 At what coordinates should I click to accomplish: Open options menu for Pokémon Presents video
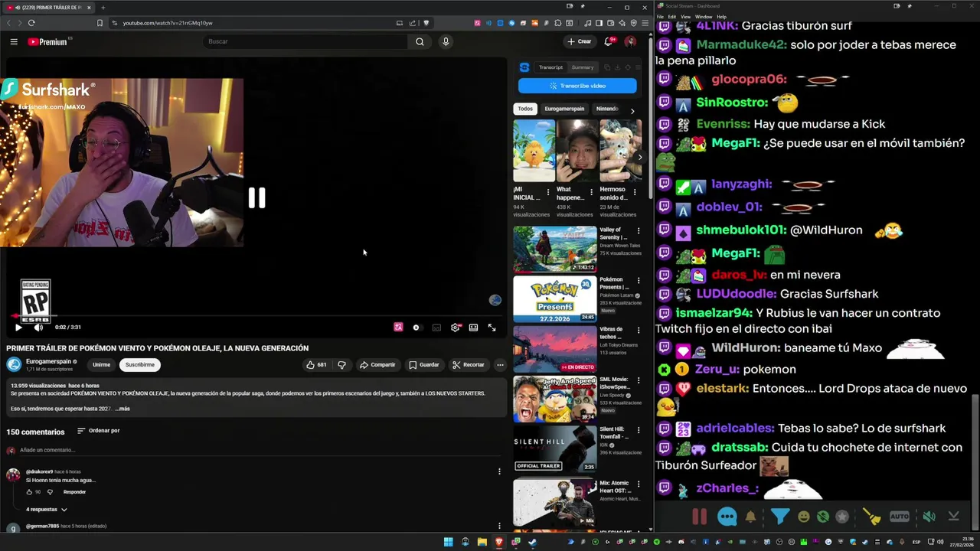click(639, 281)
